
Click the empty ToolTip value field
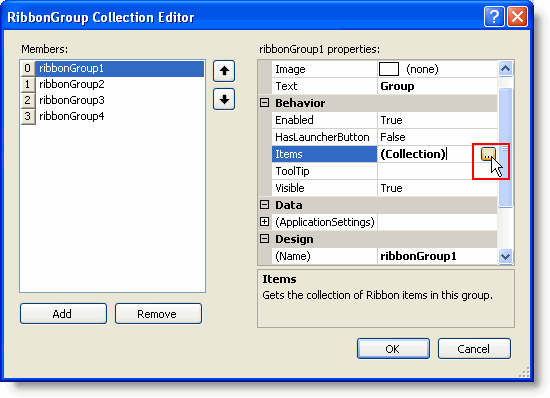pos(437,171)
